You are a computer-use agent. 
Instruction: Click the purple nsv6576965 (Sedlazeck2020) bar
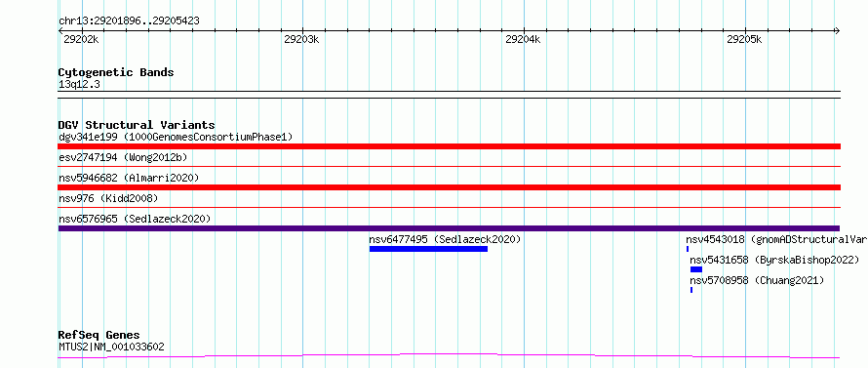(x=449, y=228)
